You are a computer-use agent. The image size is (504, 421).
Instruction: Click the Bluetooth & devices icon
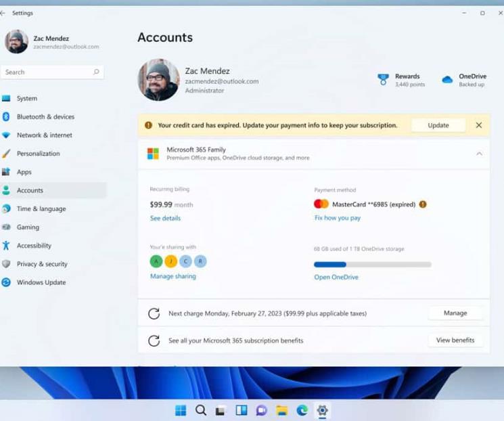(x=6, y=116)
